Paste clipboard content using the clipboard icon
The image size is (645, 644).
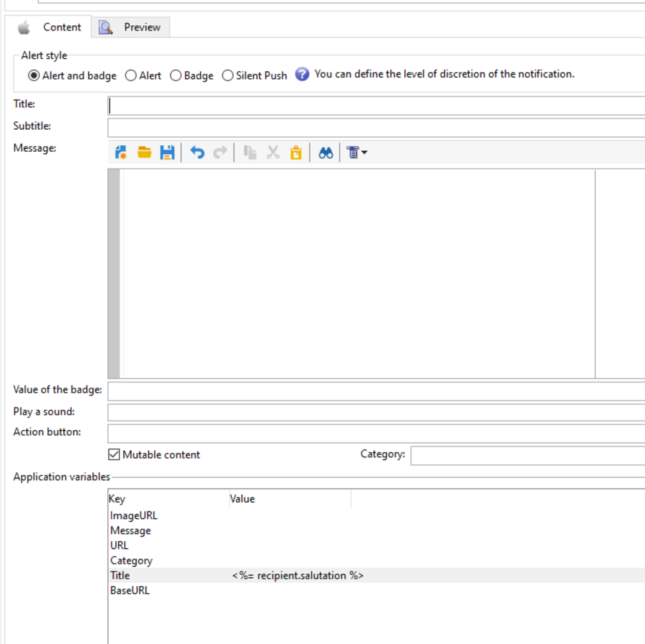[296, 152]
